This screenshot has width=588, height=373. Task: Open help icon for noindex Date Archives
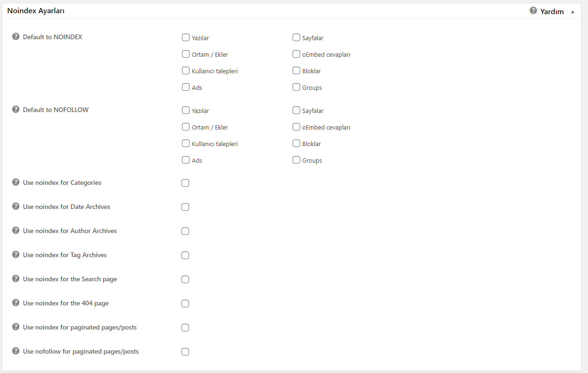coord(16,206)
